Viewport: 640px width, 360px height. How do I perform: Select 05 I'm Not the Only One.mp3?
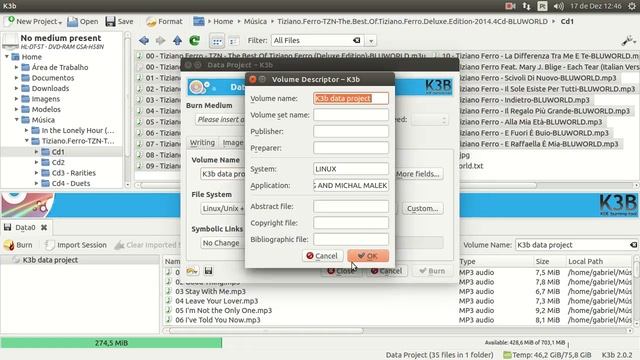[223, 310]
